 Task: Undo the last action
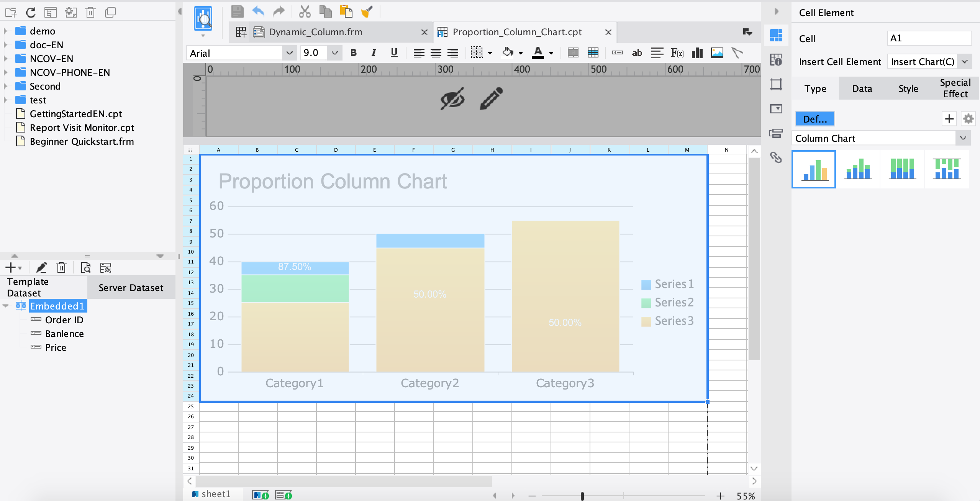258,11
